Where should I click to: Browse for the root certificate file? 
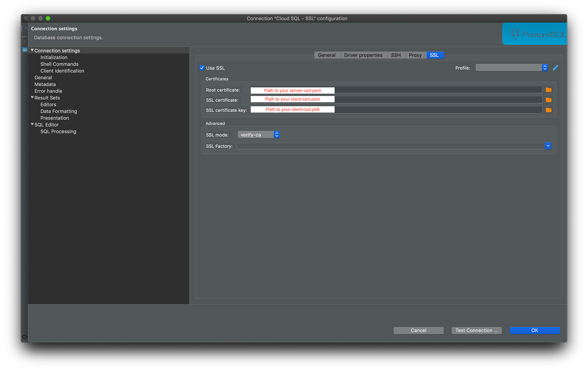tap(548, 90)
